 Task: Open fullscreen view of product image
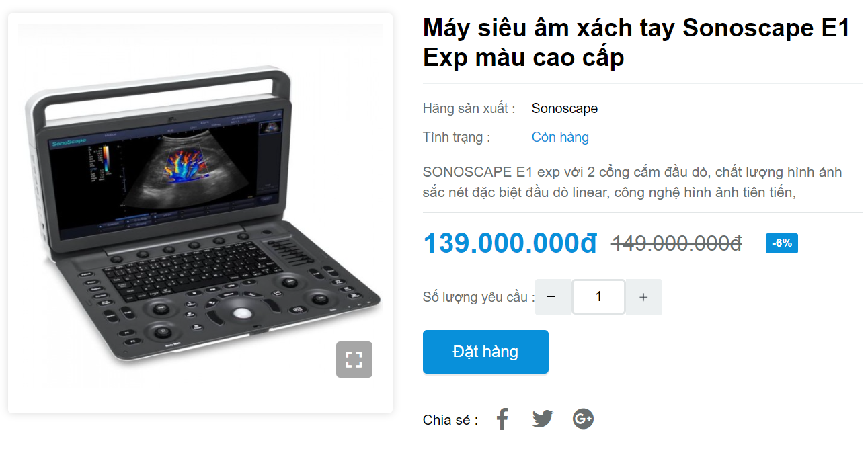(354, 360)
